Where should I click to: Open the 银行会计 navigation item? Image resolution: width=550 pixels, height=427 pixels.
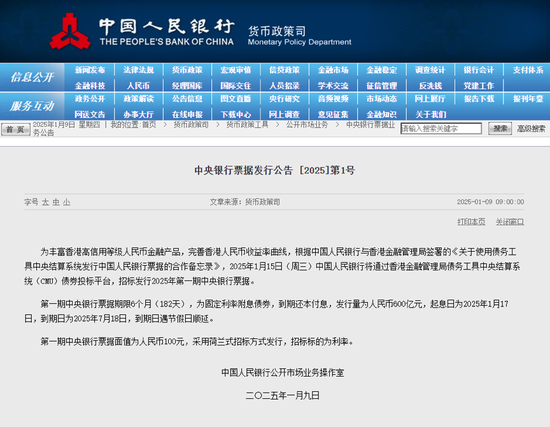click(x=479, y=70)
